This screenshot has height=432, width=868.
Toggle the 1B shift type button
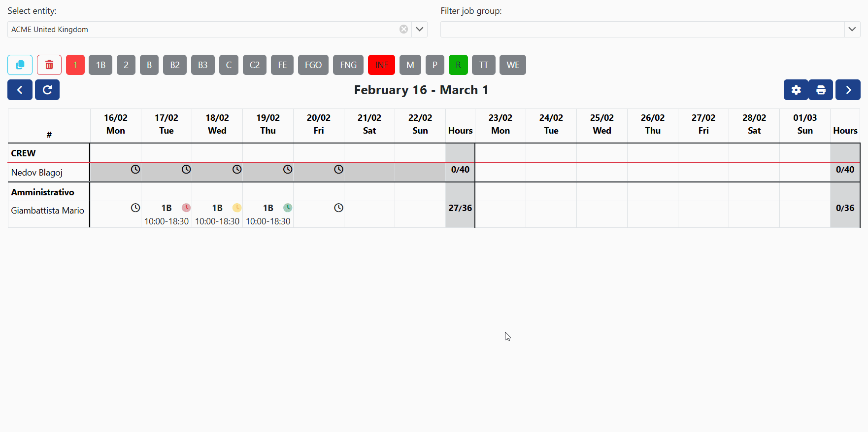click(x=100, y=65)
